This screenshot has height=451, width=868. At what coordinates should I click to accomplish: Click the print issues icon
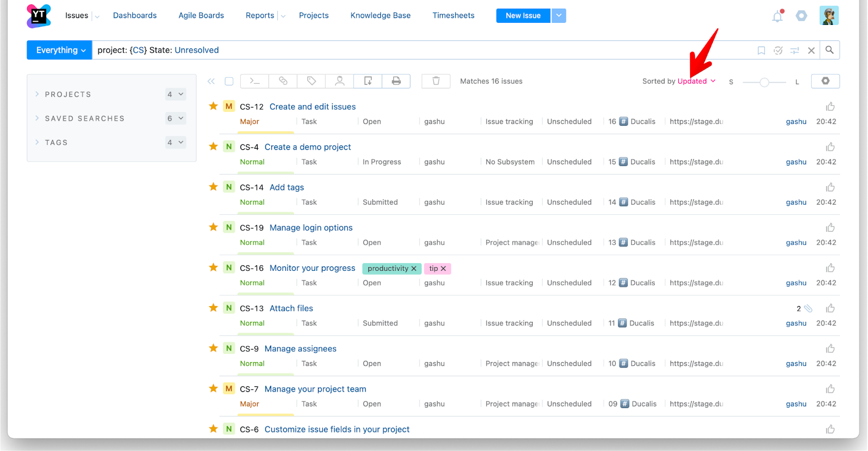(397, 81)
